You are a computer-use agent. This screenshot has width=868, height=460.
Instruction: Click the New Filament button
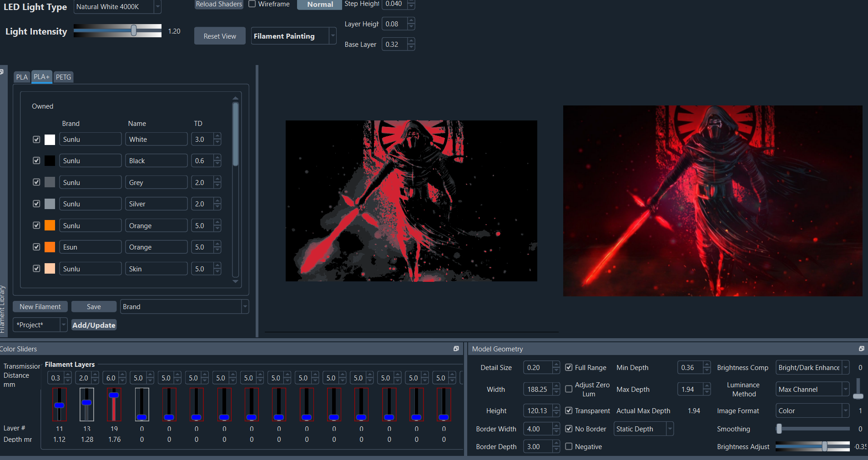40,306
